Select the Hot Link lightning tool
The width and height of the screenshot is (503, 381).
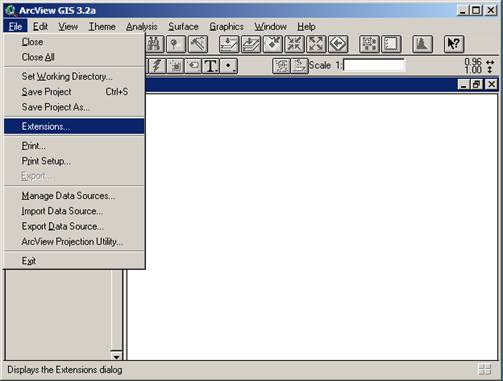tap(157, 66)
